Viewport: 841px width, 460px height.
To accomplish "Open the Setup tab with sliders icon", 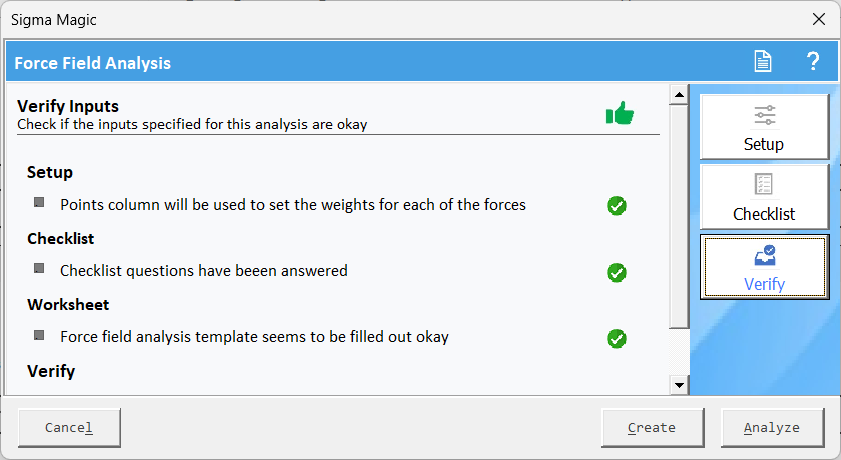I will click(764, 127).
